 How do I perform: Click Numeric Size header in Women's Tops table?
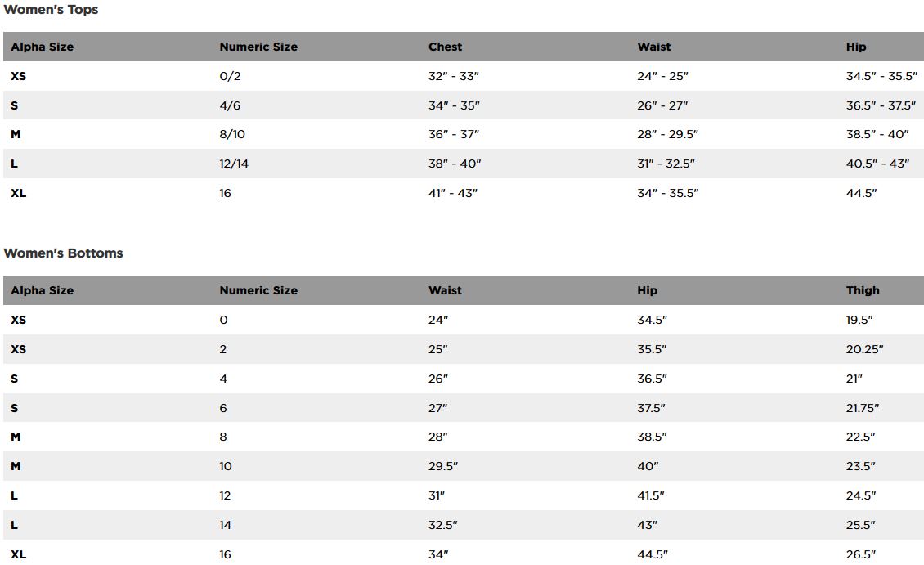pyautogui.click(x=258, y=47)
